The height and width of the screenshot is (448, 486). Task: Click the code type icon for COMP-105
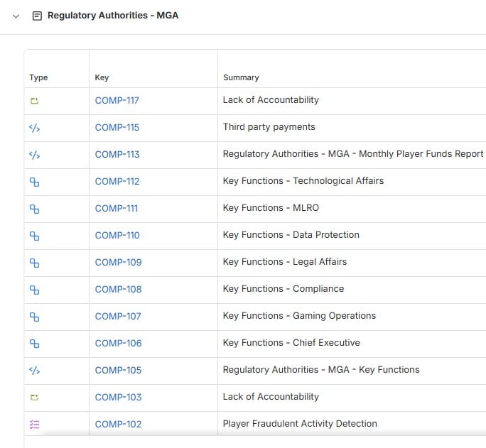(34, 371)
